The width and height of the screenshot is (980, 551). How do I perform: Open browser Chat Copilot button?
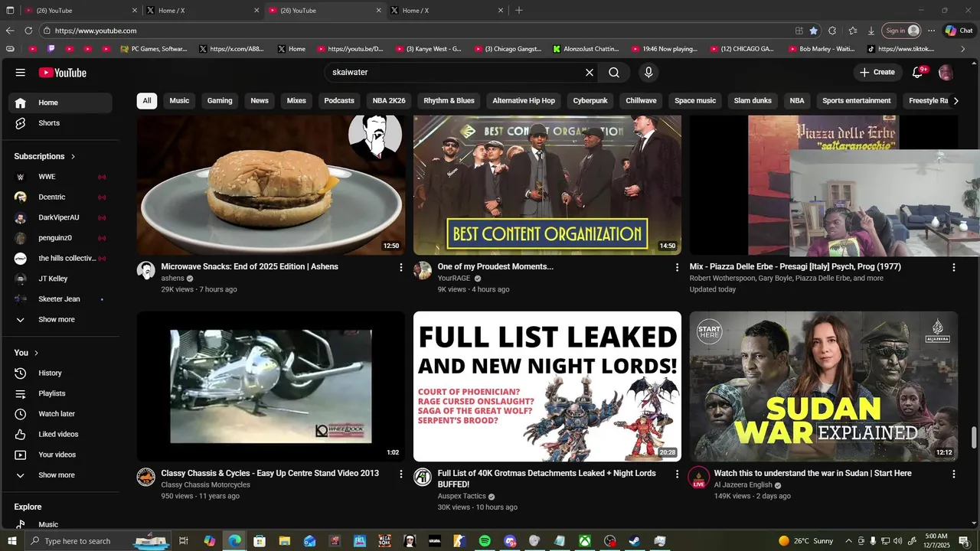coord(959,31)
